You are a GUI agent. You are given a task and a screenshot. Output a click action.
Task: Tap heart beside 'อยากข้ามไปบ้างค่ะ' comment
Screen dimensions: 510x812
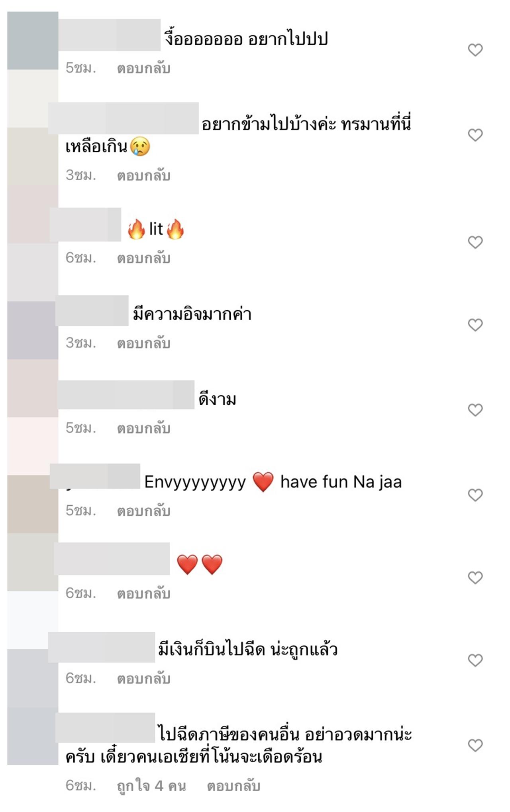click(475, 135)
